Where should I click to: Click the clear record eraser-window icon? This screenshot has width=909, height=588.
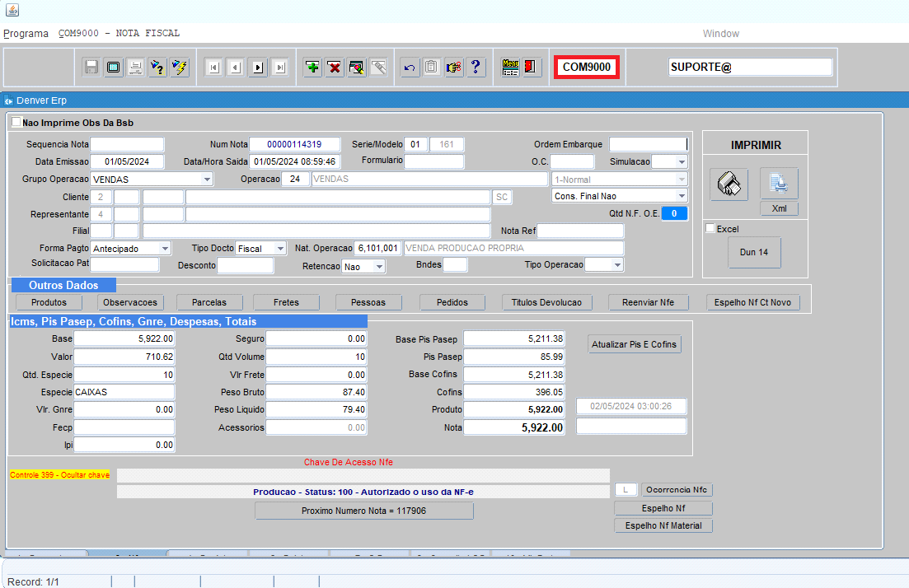pyautogui.click(x=357, y=68)
